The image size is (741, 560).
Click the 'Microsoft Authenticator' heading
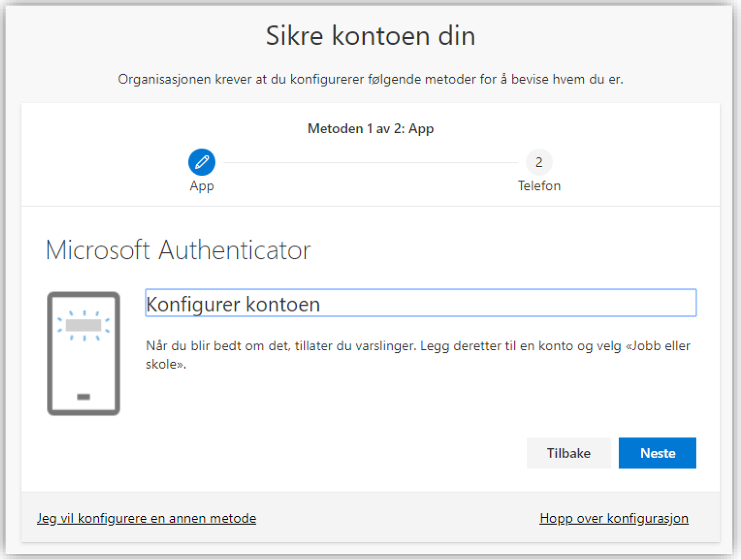tap(178, 250)
